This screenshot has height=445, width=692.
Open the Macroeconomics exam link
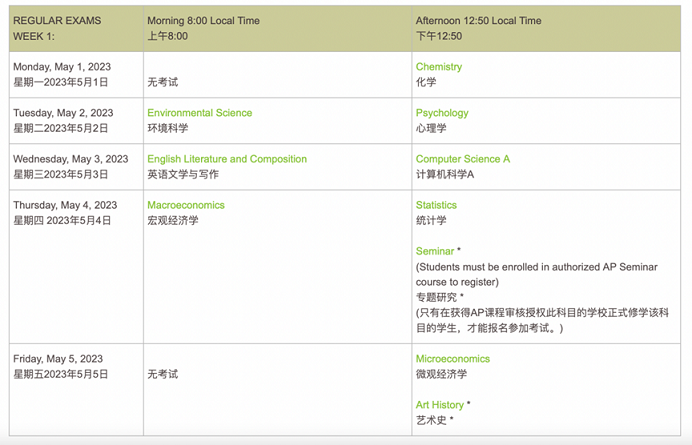click(186, 205)
